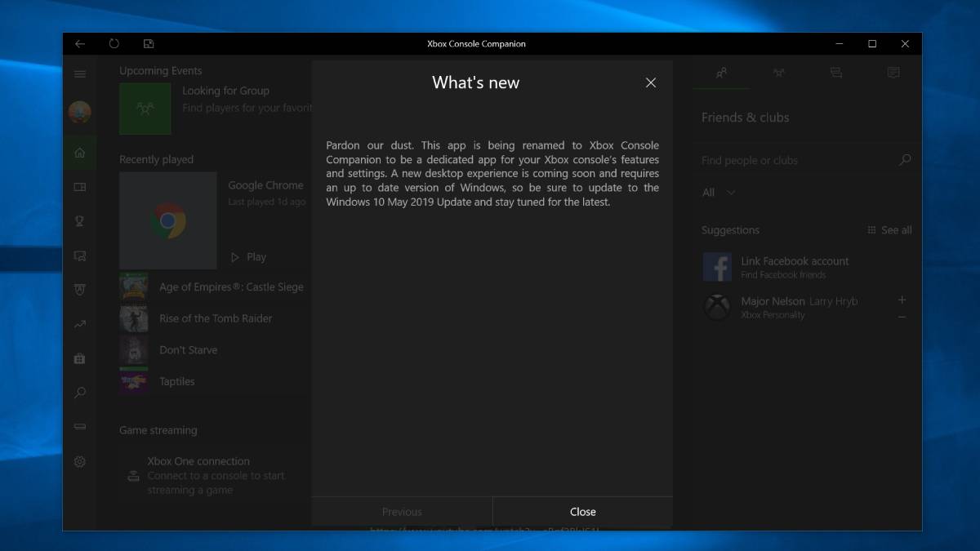Select the trophy Achievements icon in sidebar
This screenshot has width=980, height=551.
pos(79,221)
